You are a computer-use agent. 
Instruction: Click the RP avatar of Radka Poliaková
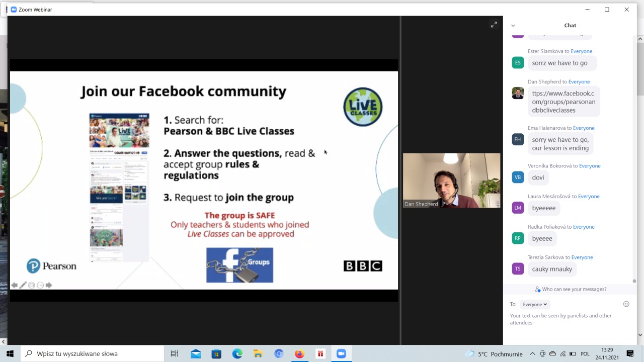tap(518, 238)
